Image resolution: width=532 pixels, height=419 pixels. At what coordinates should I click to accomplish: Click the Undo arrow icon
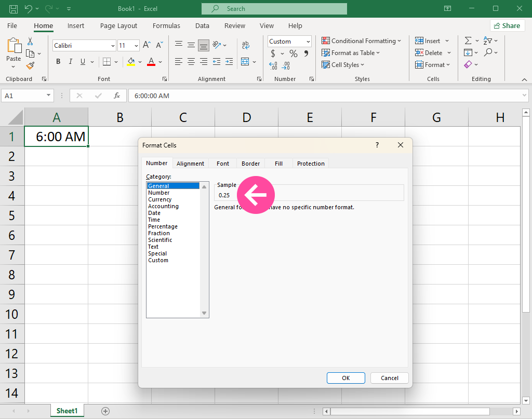click(29, 9)
